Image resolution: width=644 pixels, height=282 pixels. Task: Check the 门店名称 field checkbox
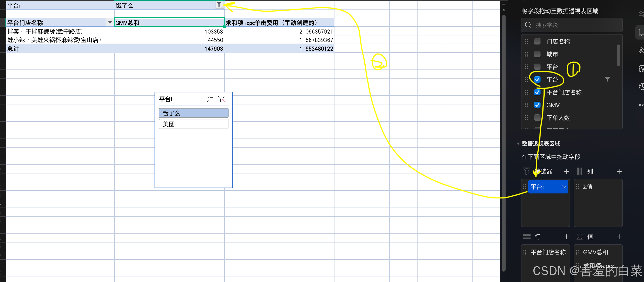coord(537,41)
